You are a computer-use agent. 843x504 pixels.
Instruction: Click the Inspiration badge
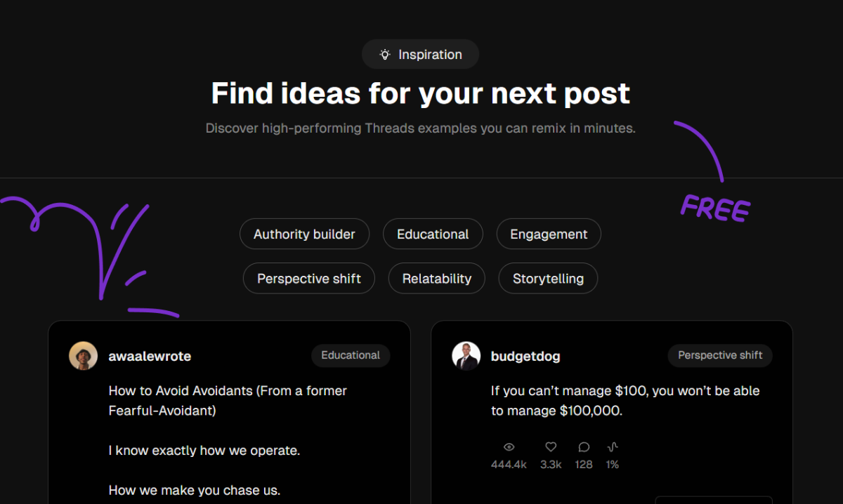pyautogui.click(x=420, y=54)
